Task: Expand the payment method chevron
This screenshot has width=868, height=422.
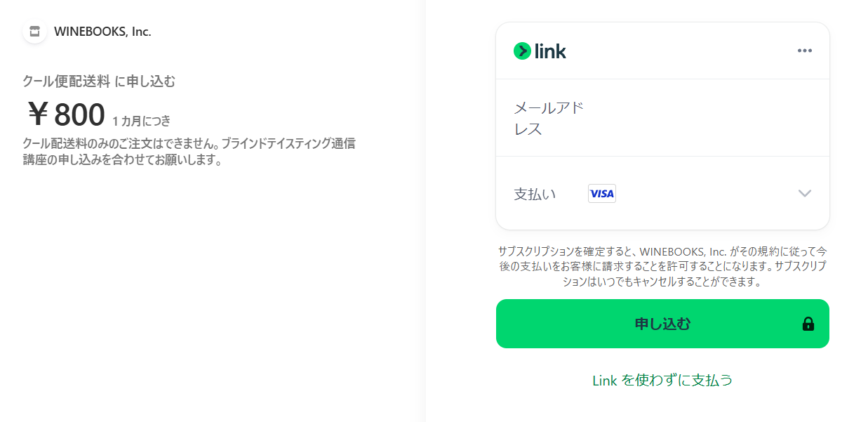Action: click(805, 194)
